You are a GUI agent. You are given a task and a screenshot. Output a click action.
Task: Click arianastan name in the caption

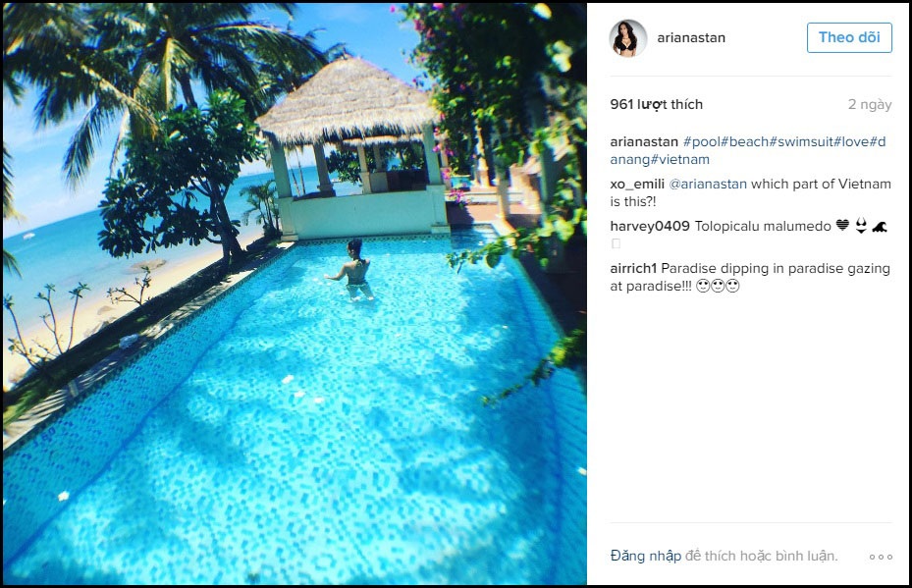(x=644, y=142)
